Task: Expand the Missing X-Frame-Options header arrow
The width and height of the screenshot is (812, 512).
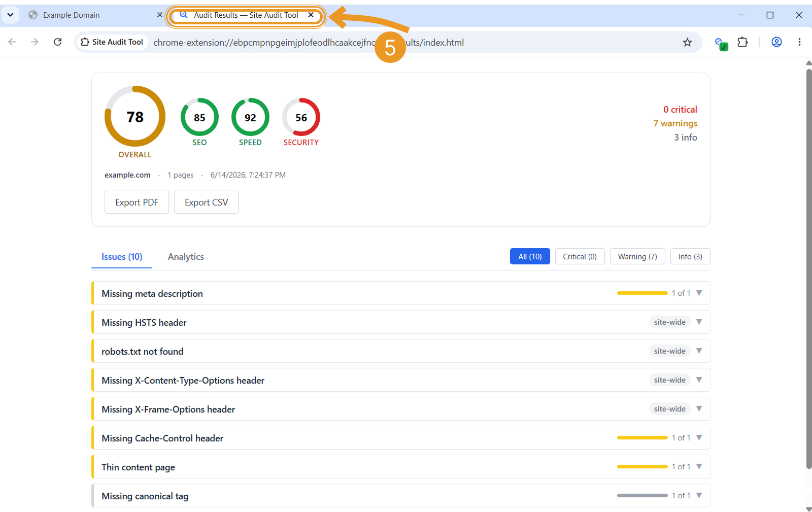Action: point(699,409)
